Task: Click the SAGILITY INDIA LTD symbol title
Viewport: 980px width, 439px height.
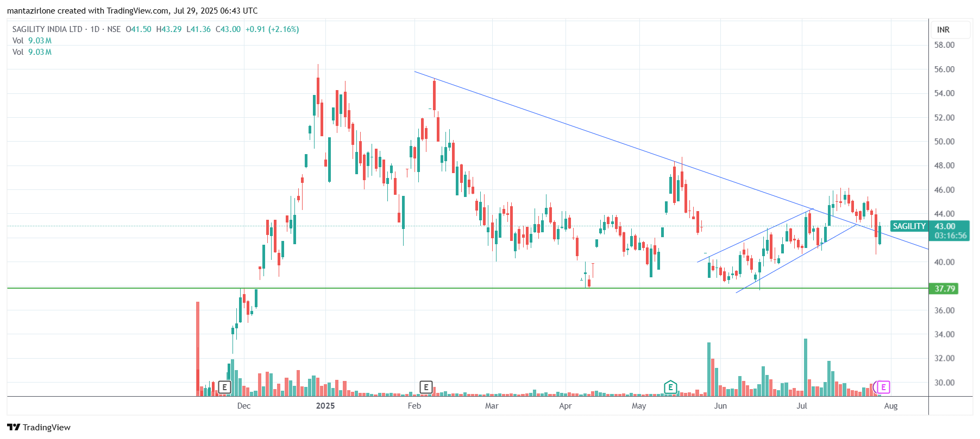Action: (x=47, y=29)
